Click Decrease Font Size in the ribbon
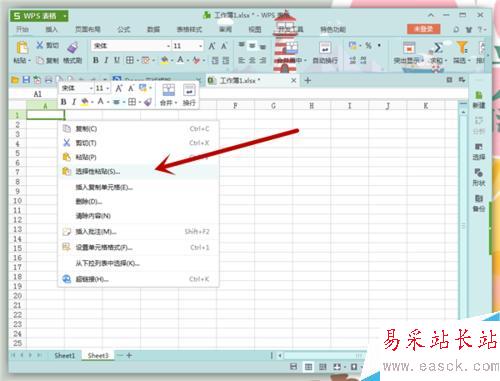500x381 pixels. 224,46
